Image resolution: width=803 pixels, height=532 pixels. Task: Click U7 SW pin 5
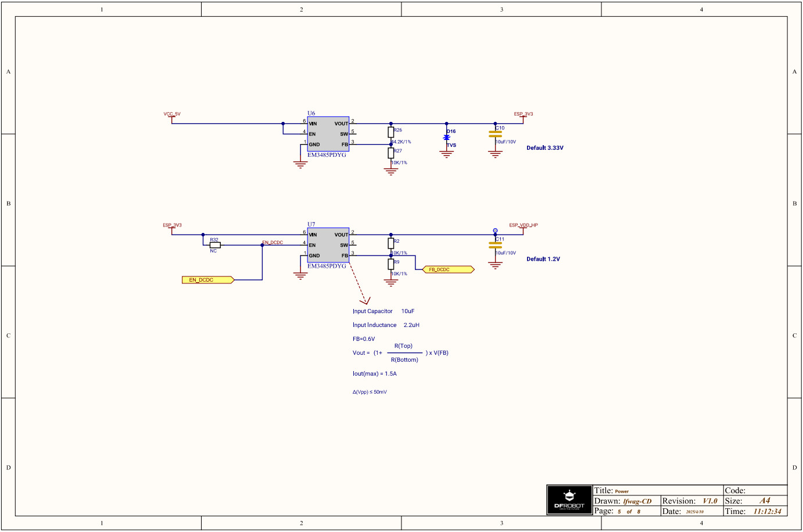[x=353, y=245]
